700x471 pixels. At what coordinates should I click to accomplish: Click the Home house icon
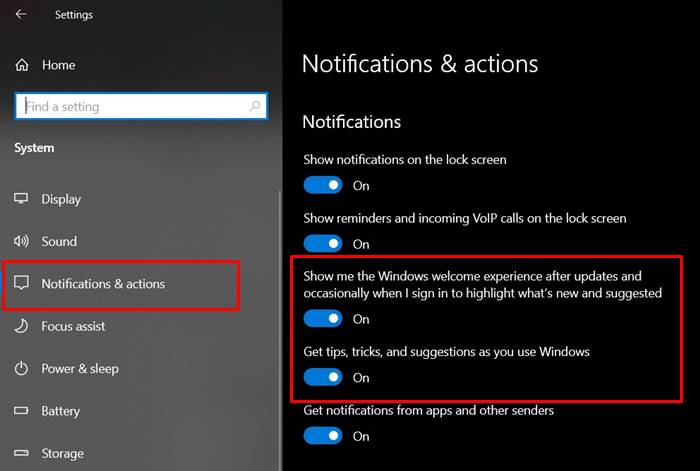tap(22, 65)
